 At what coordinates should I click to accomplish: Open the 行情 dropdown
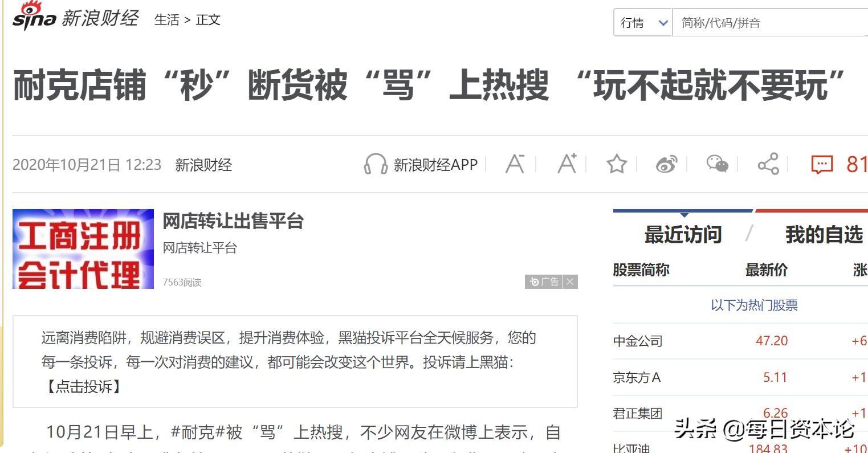click(x=643, y=23)
